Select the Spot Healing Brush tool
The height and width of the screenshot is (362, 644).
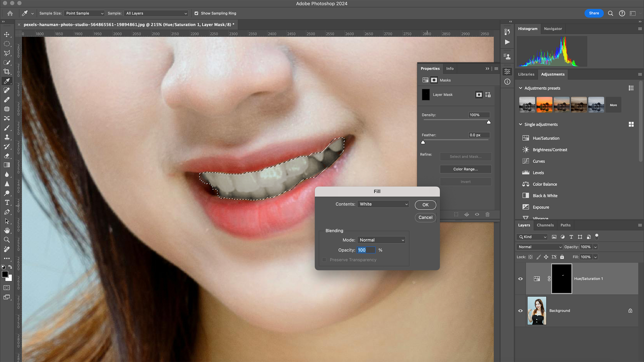[x=7, y=90]
